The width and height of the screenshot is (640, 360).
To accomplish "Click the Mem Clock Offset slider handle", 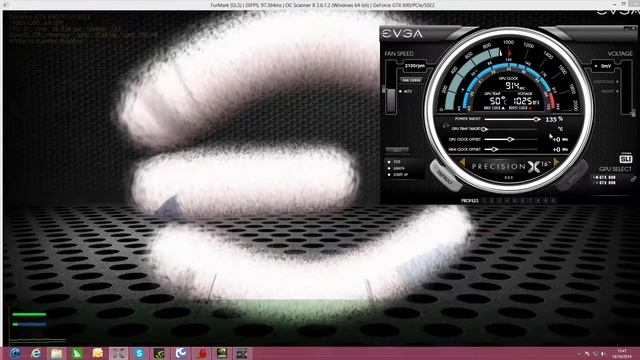I will point(493,149).
